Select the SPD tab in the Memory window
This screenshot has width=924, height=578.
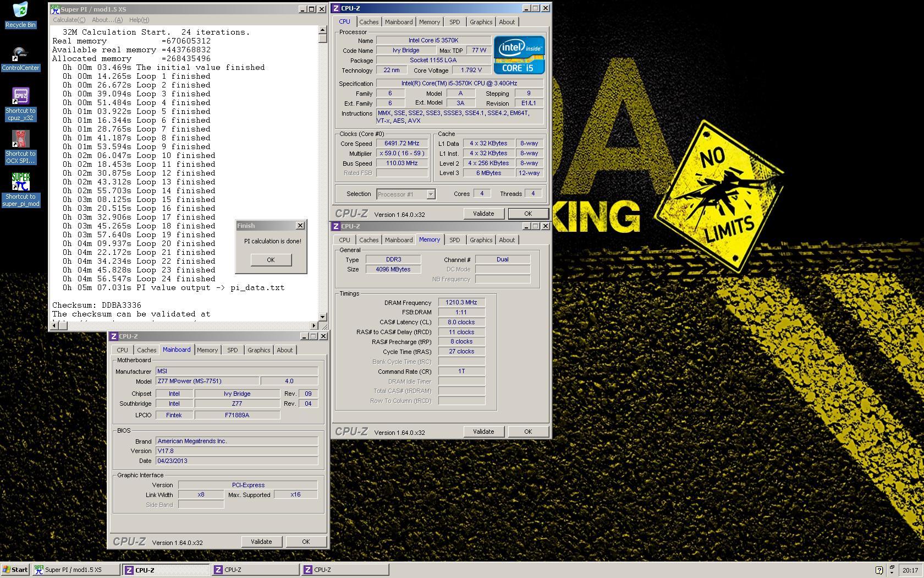[454, 240]
